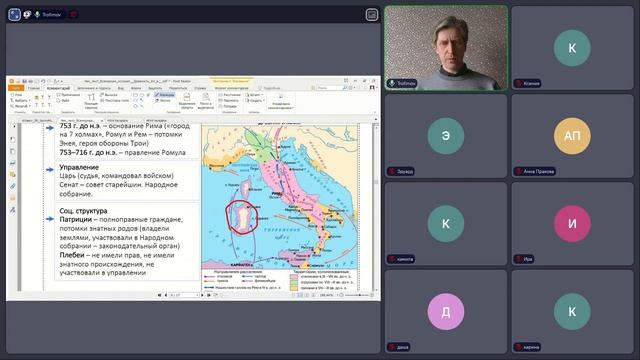Click the search magnifier icon
The height and width of the screenshot is (360, 640).
coord(345,88)
